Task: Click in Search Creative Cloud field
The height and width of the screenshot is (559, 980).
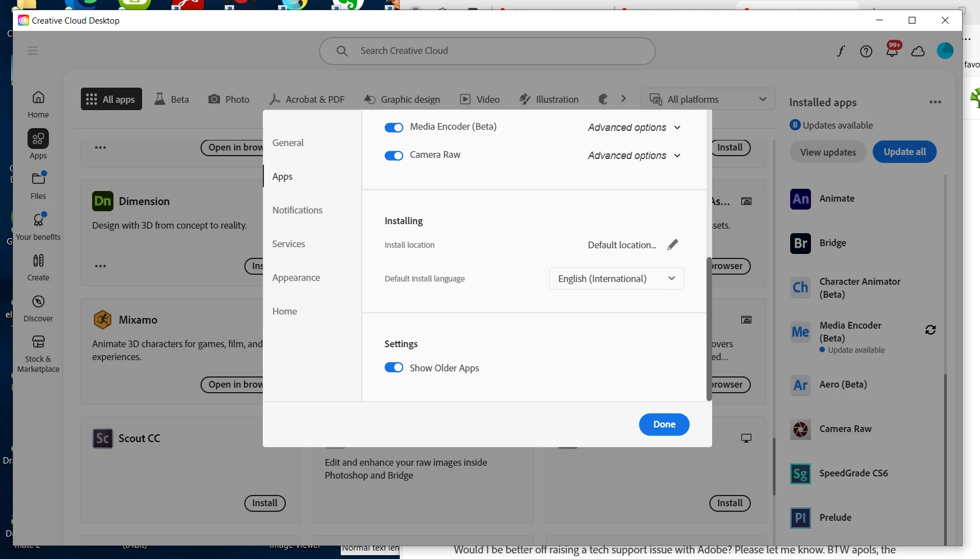Action: click(x=487, y=51)
